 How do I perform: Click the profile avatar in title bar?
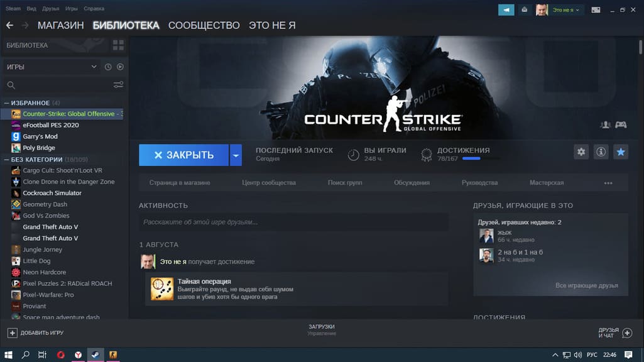[x=542, y=10]
